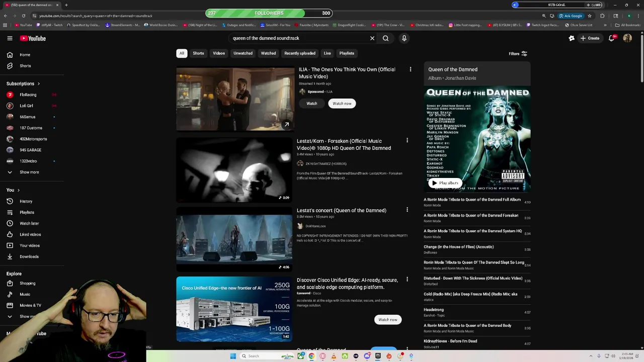Open the notifications bell

click(x=612, y=38)
